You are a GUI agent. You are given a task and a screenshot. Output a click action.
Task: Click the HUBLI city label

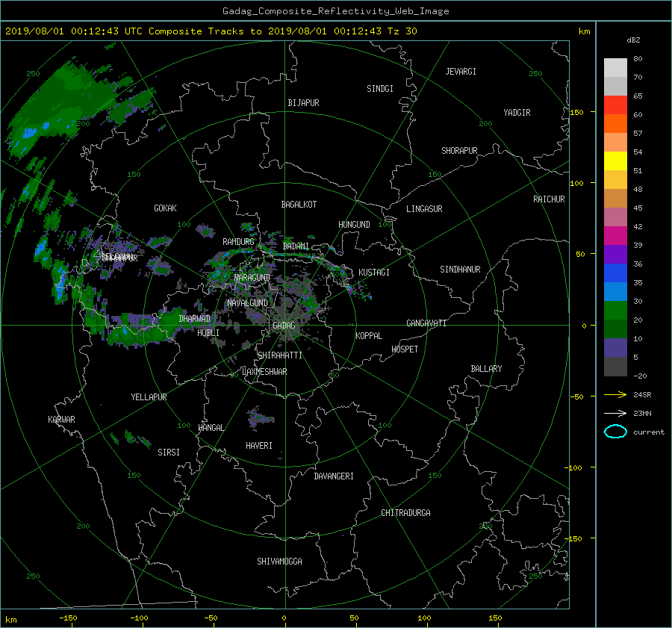(208, 333)
